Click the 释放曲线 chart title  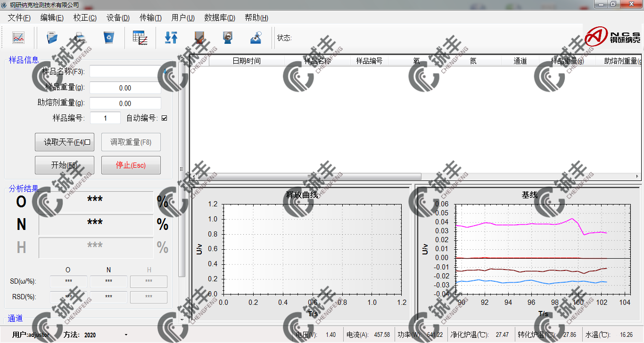(x=302, y=195)
